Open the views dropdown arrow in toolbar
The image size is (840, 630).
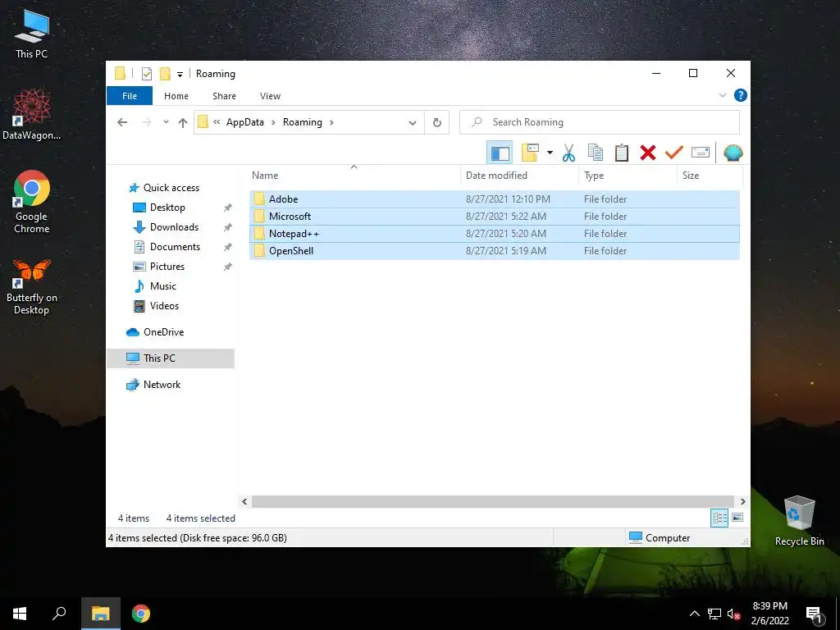coord(550,153)
